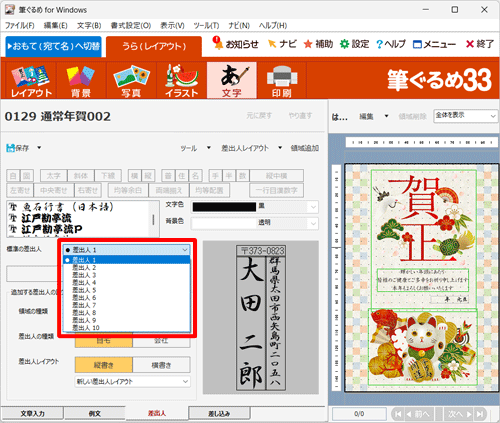Open the 印刷 print tool
The height and width of the screenshot is (423, 500).
(x=282, y=81)
